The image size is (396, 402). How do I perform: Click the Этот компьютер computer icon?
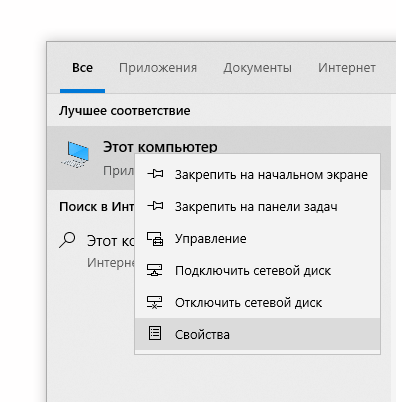[x=76, y=154]
